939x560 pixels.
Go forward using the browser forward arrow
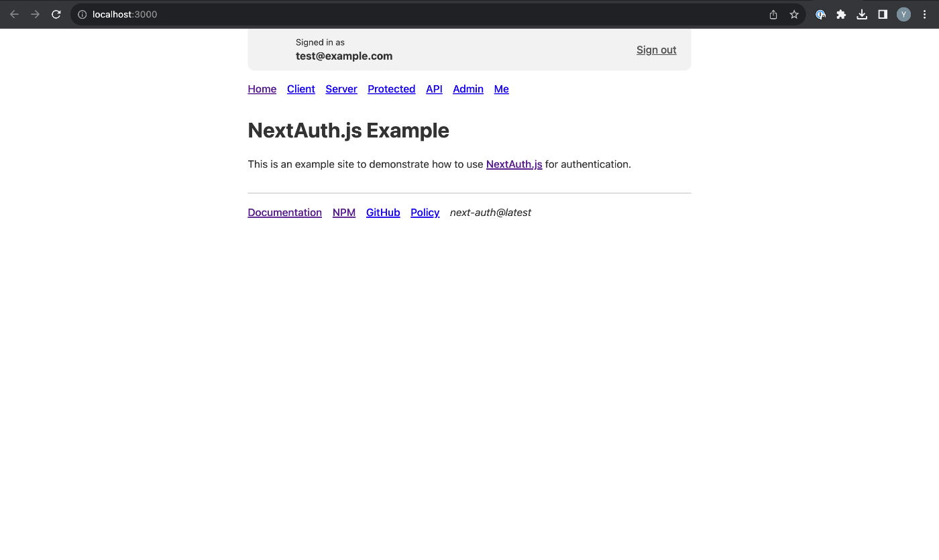pos(36,14)
